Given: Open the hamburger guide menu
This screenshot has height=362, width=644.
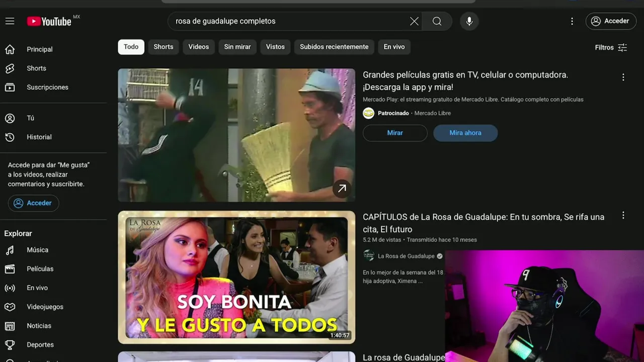Looking at the screenshot, I should (10, 21).
